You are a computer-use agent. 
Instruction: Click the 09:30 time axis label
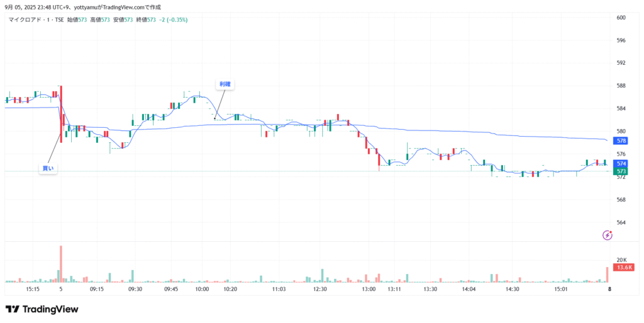tap(136, 289)
